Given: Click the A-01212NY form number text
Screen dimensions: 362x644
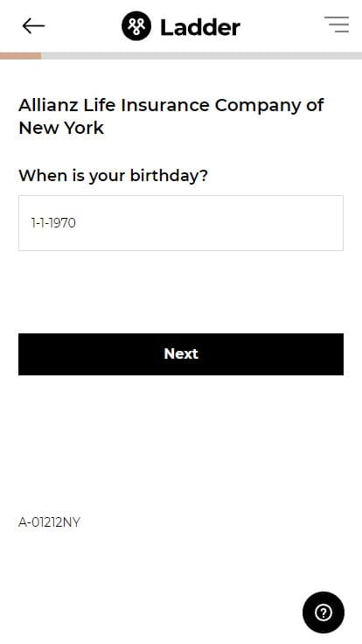Looking at the screenshot, I should tap(49, 522).
